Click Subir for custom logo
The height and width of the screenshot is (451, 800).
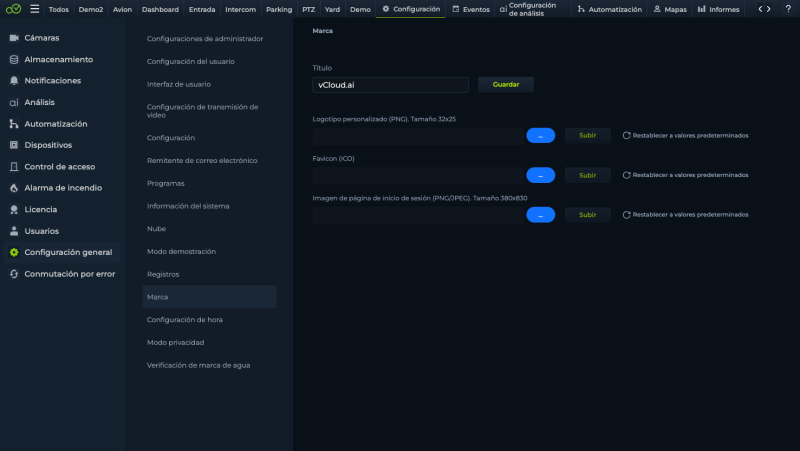587,135
